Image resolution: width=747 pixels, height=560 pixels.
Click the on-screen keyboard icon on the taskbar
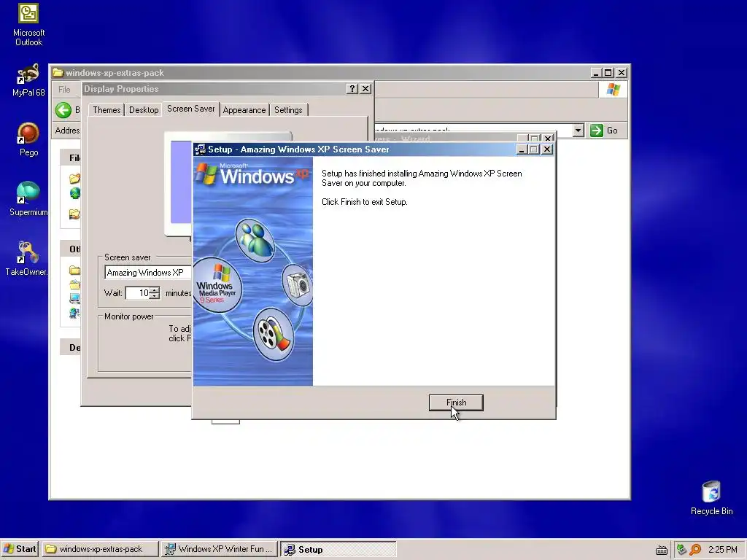tap(661, 550)
